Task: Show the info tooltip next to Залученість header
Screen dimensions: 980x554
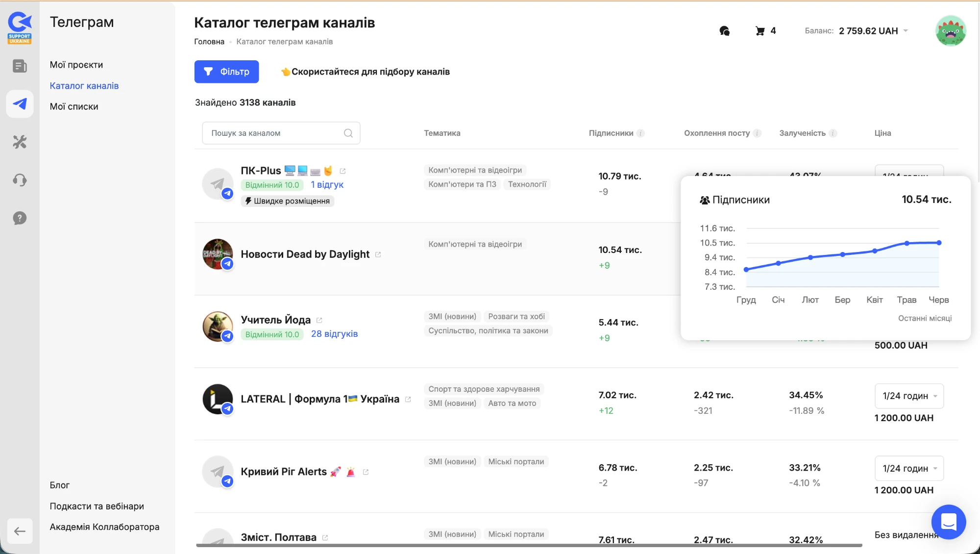Action: point(833,133)
